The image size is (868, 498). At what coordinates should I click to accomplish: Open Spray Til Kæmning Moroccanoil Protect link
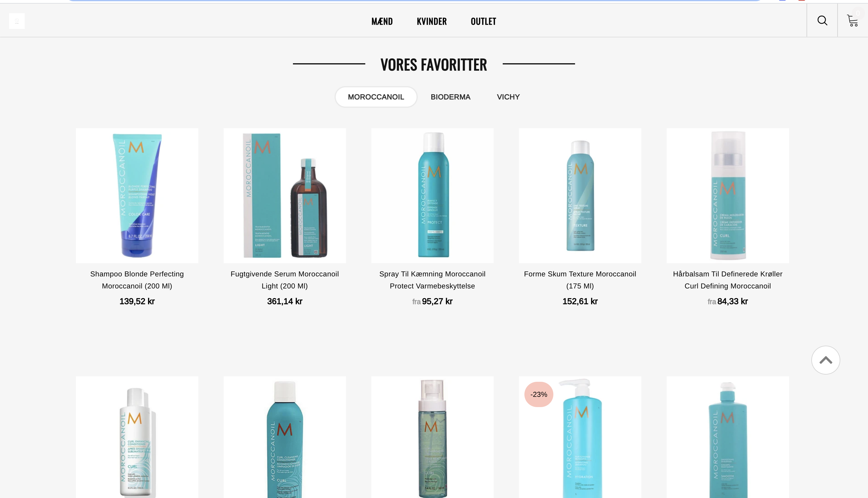click(x=432, y=280)
